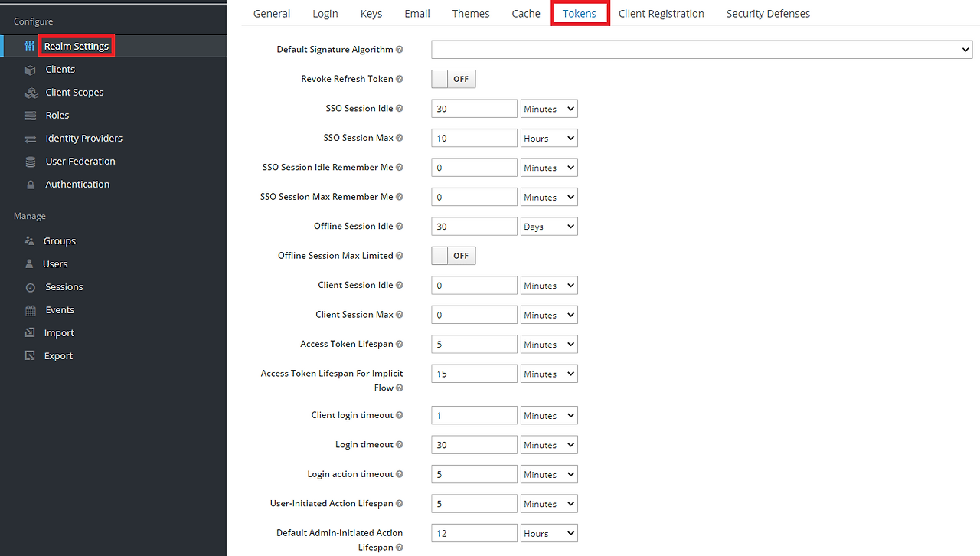Viewport: 980px width, 556px height.
Task: Open SSO Session Idle Remember Me unit dropdown
Action: tap(549, 168)
